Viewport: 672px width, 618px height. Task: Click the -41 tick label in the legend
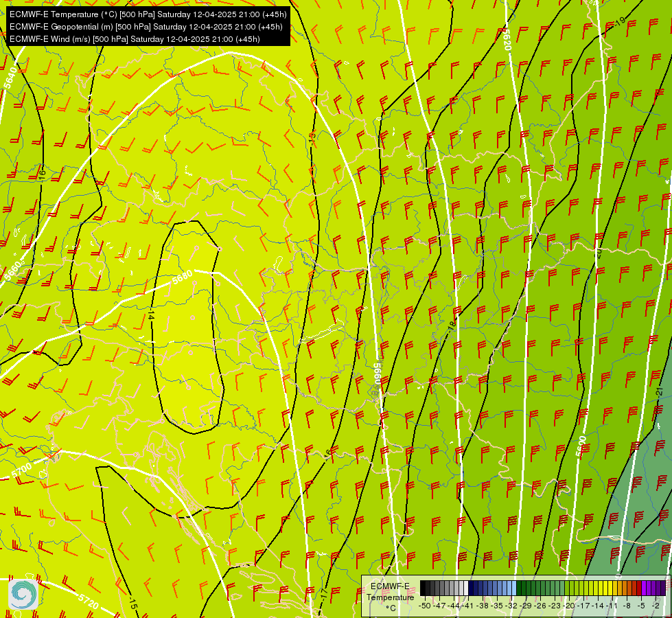coord(467,606)
